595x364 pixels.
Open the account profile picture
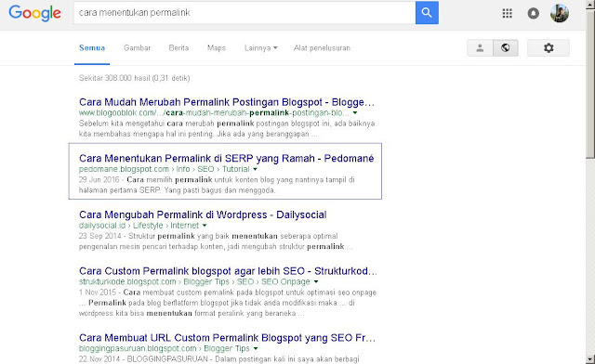coord(560,13)
